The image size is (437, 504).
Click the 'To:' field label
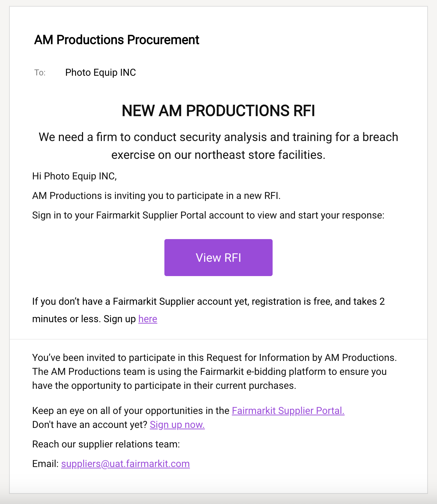pos(40,73)
